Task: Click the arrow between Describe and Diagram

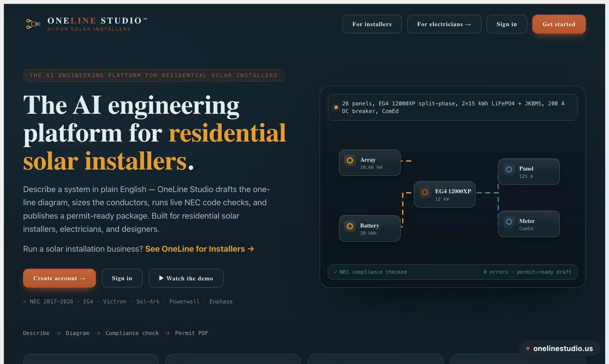Action: pyautogui.click(x=58, y=333)
